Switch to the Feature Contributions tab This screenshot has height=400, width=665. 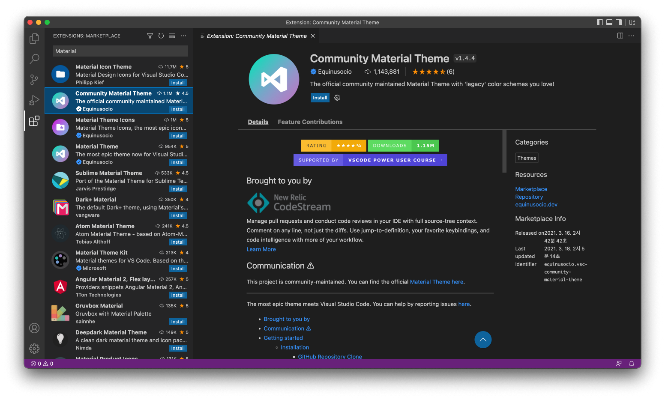click(310, 122)
